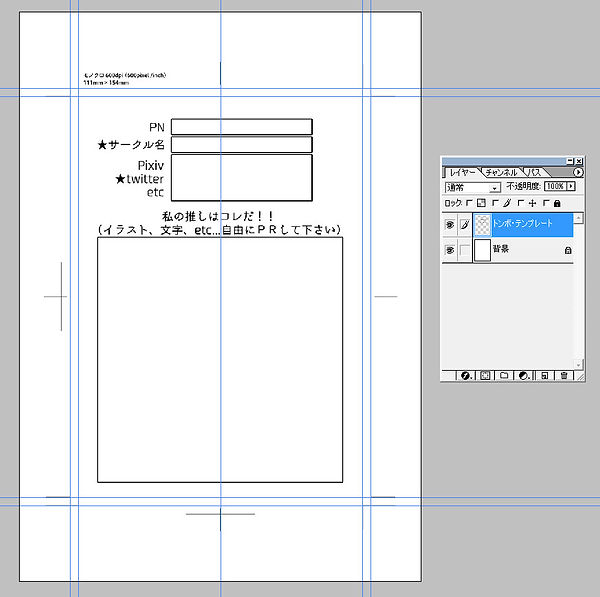Viewport: 600px width, 597px height.
Task: Switch to the パス tab
Action: 534,173
